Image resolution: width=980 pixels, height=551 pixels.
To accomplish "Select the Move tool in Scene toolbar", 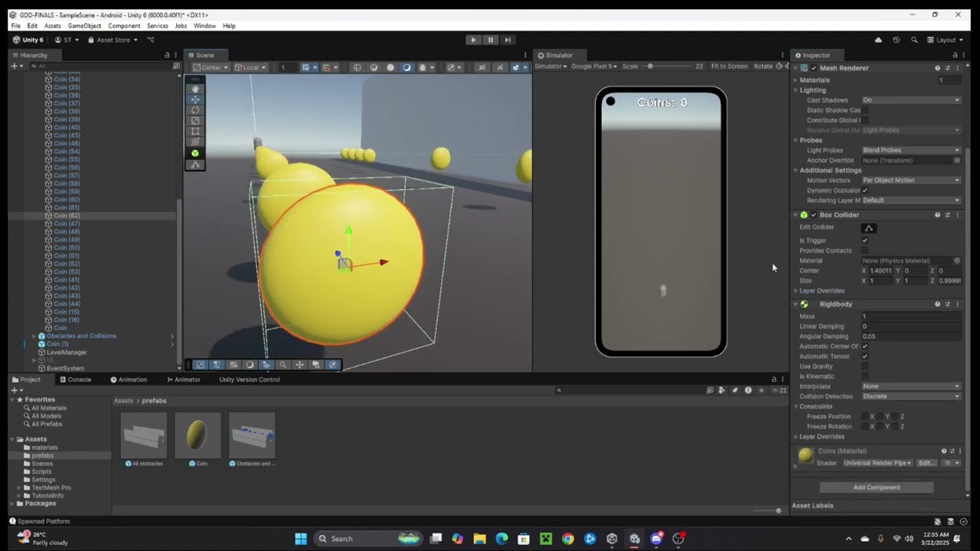I will pyautogui.click(x=195, y=99).
